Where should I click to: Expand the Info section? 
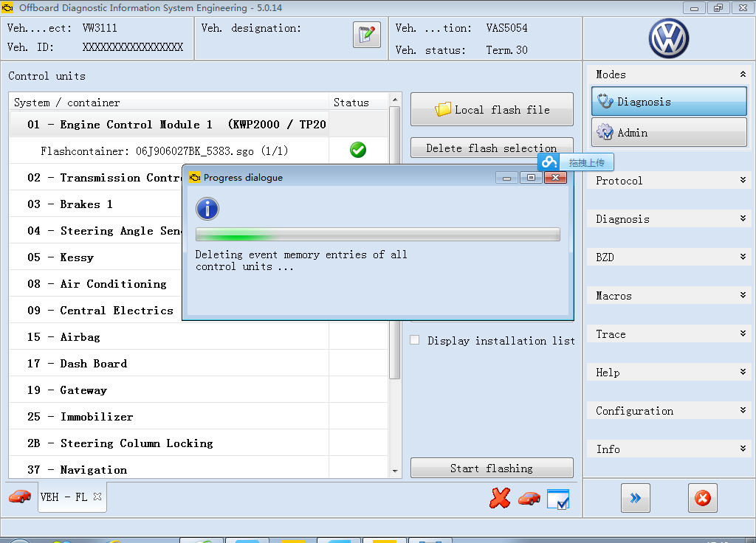coord(743,449)
